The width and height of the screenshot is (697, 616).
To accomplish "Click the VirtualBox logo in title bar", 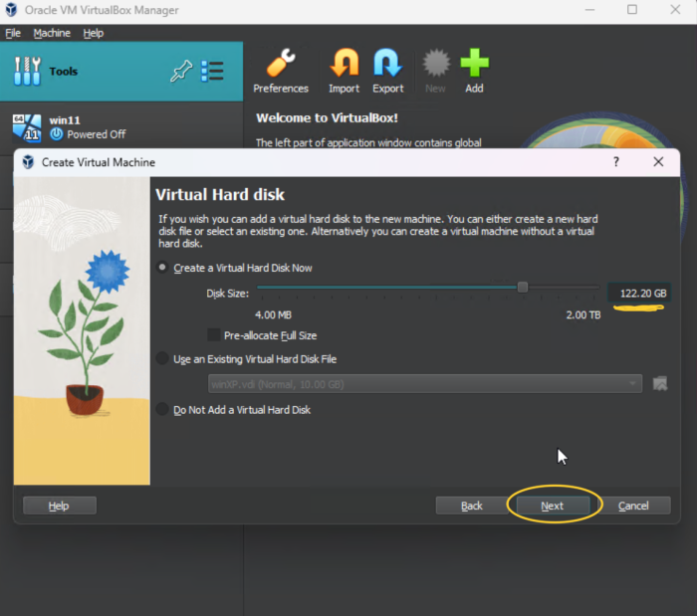I will pyautogui.click(x=11, y=10).
